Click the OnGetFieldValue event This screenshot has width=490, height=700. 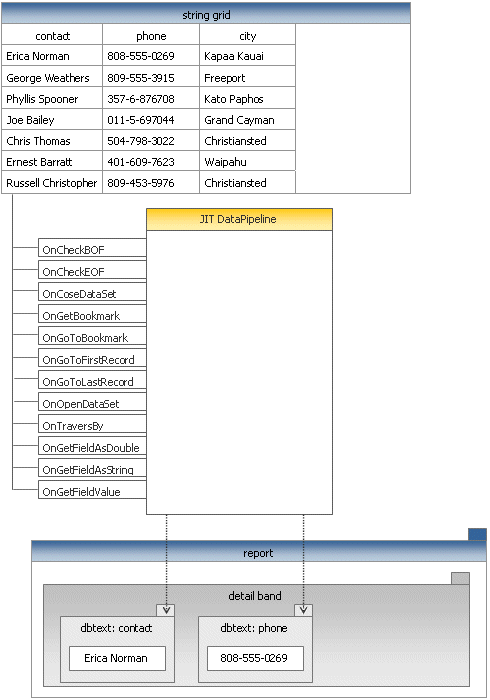[x=92, y=490]
